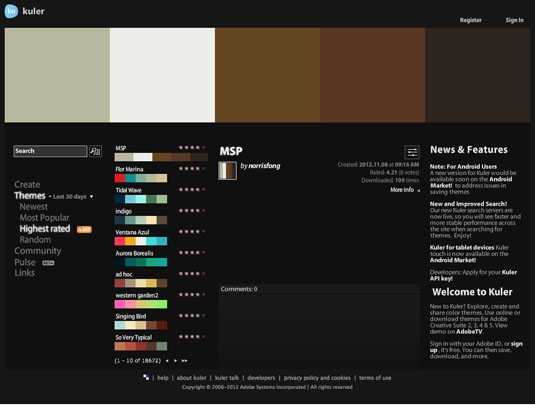Select the Themes menu item

[x=30, y=196]
